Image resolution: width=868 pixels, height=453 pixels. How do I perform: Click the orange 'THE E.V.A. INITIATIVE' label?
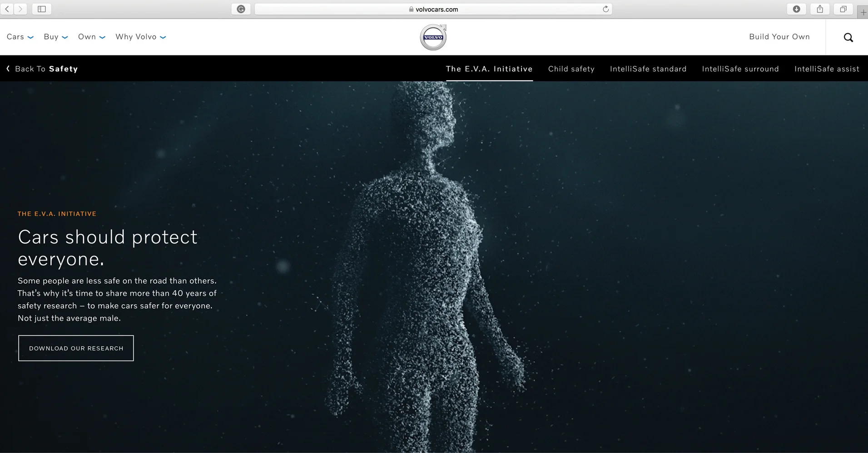click(57, 214)
